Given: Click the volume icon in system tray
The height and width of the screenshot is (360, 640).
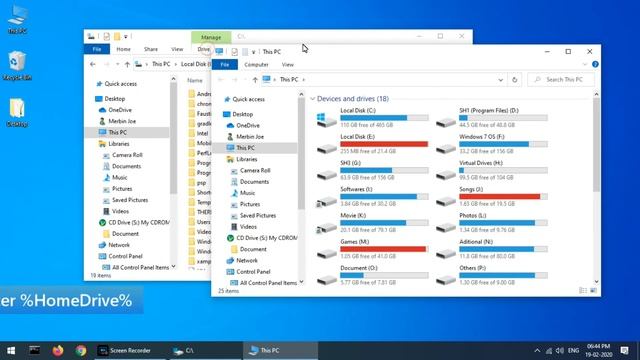Looking at the screenshot, I should (x=560, y=351).
